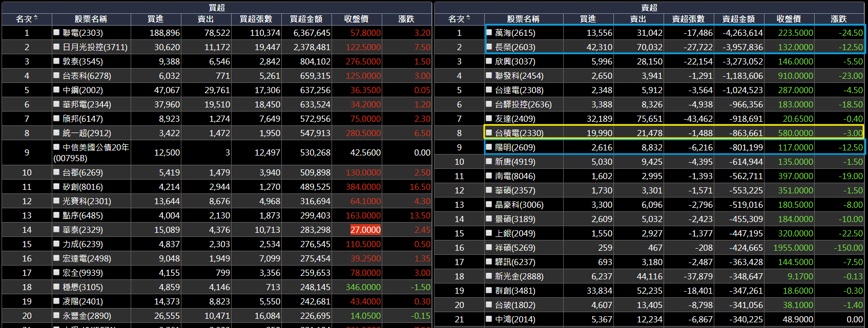Select the 日月光投控(3711) checkbox
This screenshot has width=868, height=328.
coord(56,47)
